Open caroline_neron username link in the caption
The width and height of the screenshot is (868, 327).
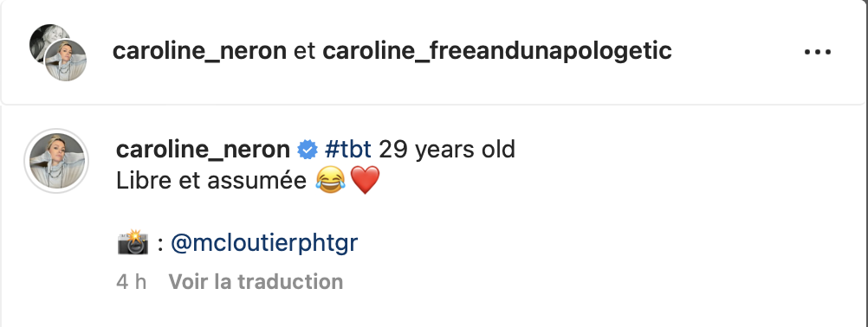point(204,150)
